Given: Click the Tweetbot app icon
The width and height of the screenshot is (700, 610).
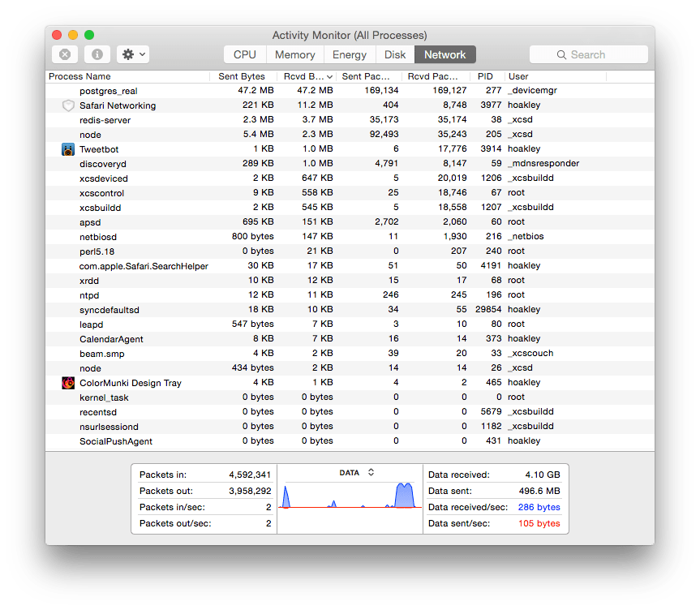Looking at the screenshot, I should click(x=68, y=149).
